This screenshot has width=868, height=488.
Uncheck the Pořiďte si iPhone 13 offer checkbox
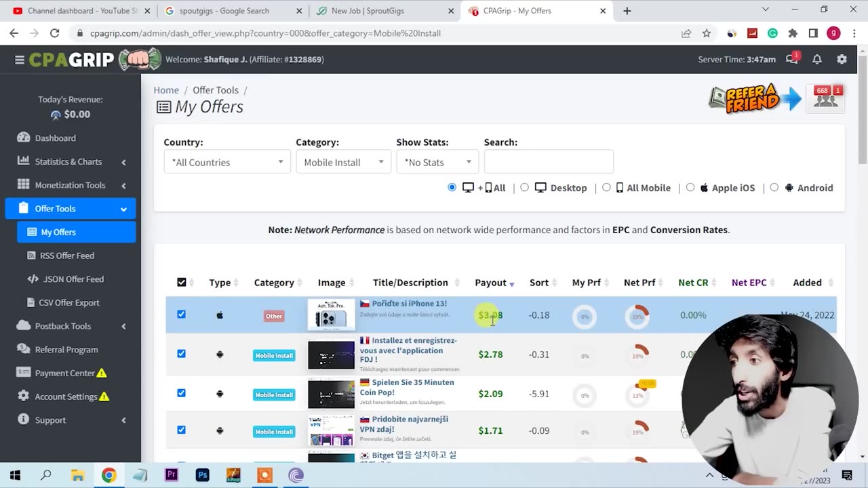(181, 314)
